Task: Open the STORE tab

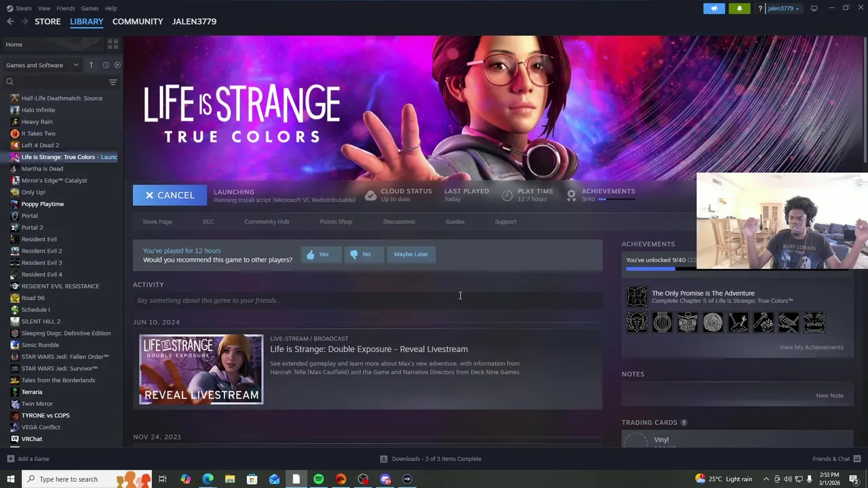Action: pyautogui.click(x=47, y=22)
